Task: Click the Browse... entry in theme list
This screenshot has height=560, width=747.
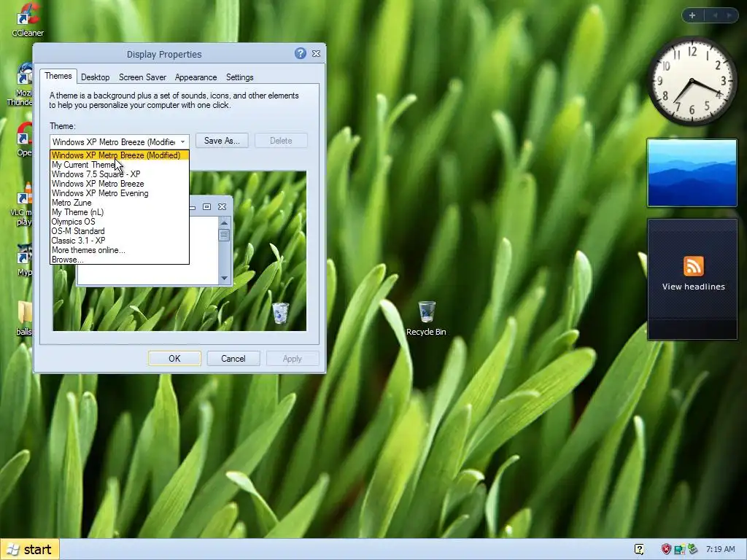Action: point(120,260)
